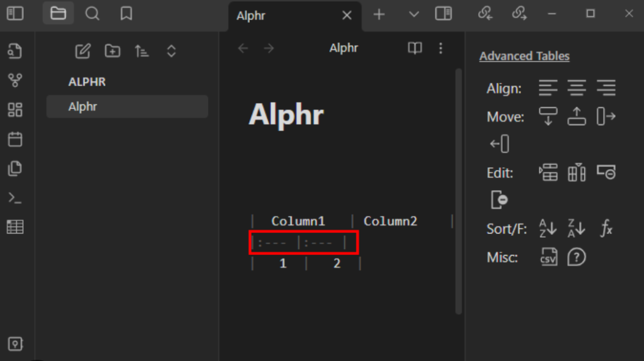Image resolution: width=644 pixels, height=361 pixels.
Task: Align table column right
Action: pyautogui.click(x=606, y=88)
